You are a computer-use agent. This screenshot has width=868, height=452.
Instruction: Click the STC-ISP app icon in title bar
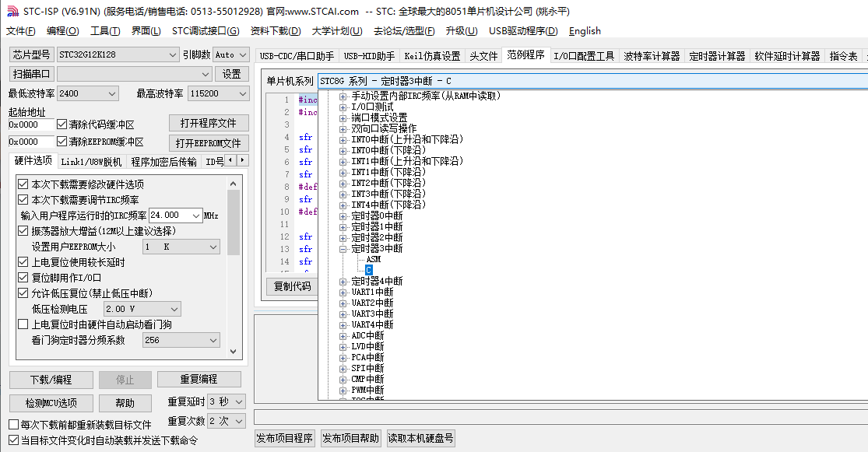tap(11, 11)
